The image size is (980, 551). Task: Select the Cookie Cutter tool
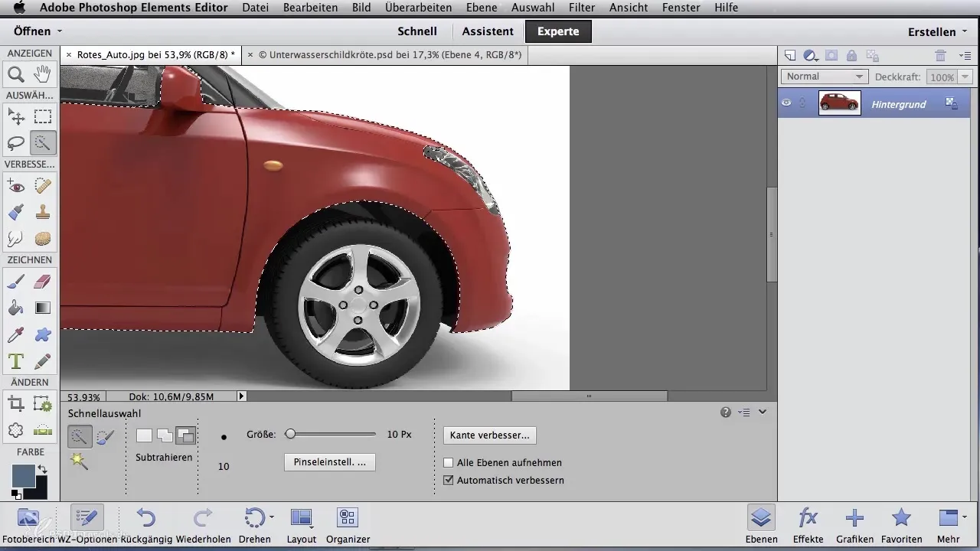[15, 430]
